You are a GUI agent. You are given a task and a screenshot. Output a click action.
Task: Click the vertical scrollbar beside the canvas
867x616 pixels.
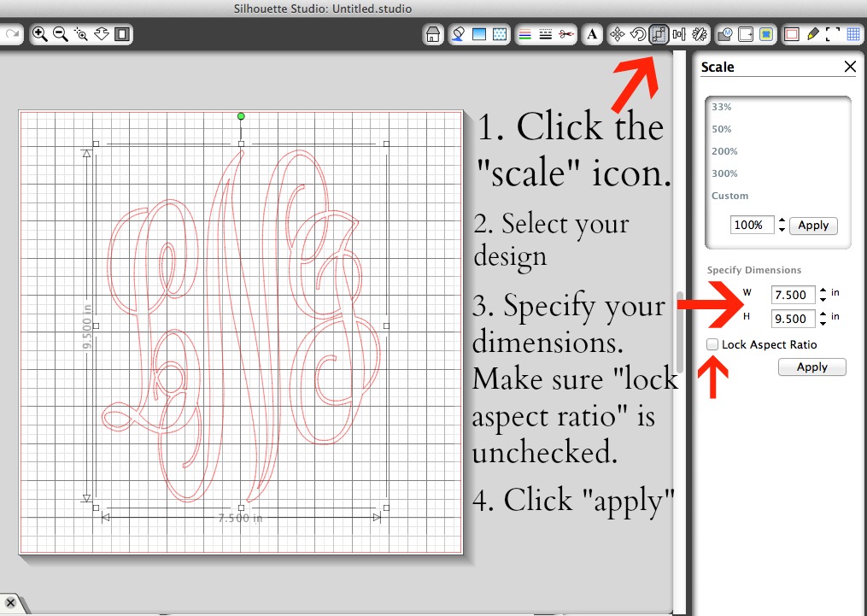click(680, 331)
